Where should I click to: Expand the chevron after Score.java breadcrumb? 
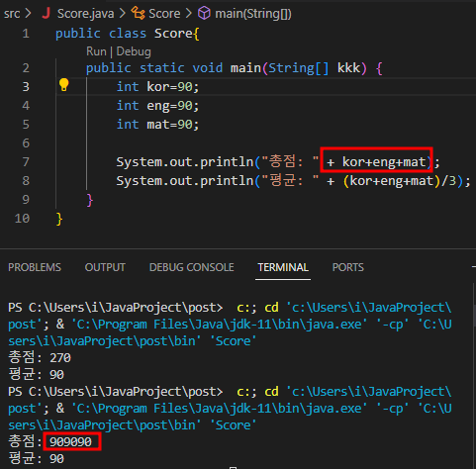[123, 14]
